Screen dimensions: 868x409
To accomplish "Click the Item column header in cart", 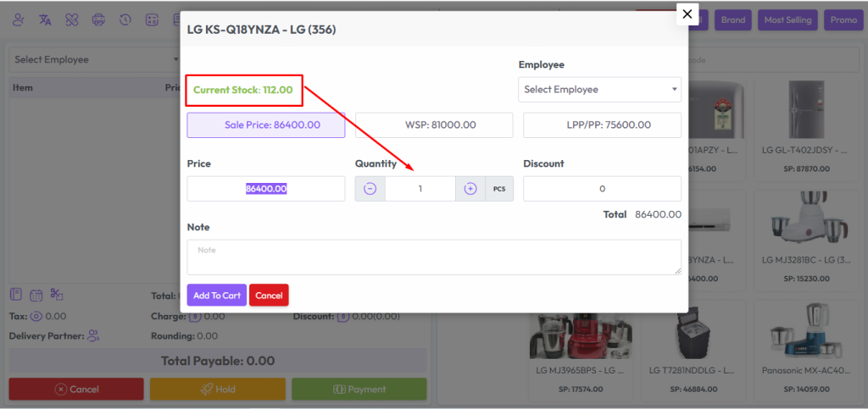I will [23, 87].
